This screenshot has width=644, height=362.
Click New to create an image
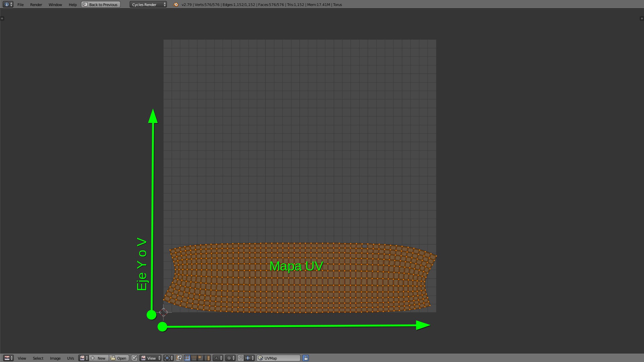[x=99, y=358]
